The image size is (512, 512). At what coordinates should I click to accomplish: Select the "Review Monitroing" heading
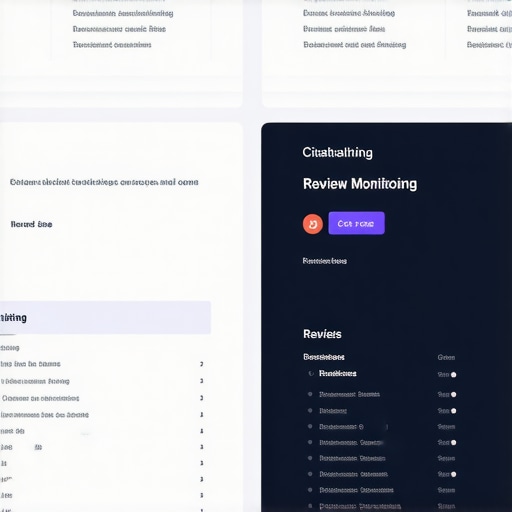[x=360, y=184]
